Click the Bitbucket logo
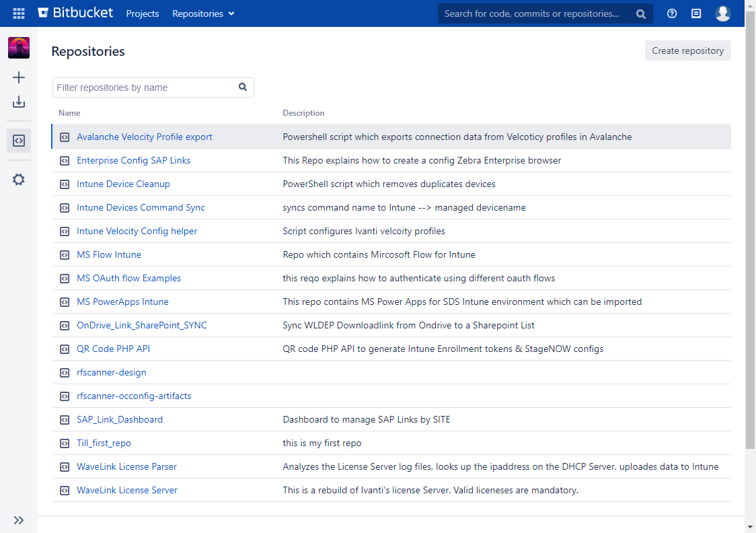Image resolution: width=756 pixels, height=533 pixels. [x=76, y=13]
